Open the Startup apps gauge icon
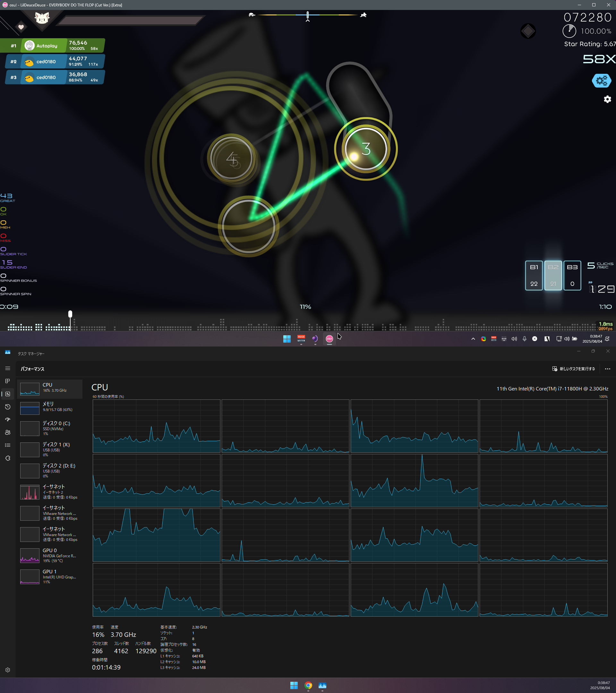The width and height of the screenshot is (616, 693). pos(8,420)
